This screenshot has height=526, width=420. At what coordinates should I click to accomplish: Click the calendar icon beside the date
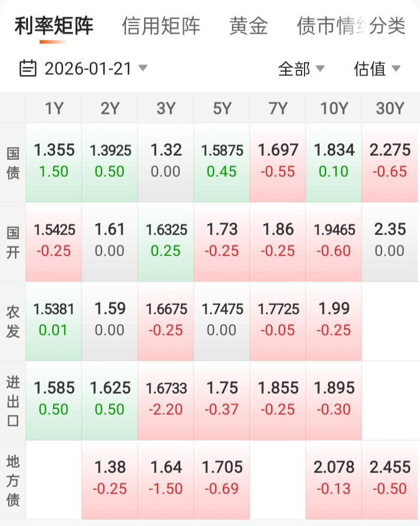(x=27, y=68)
